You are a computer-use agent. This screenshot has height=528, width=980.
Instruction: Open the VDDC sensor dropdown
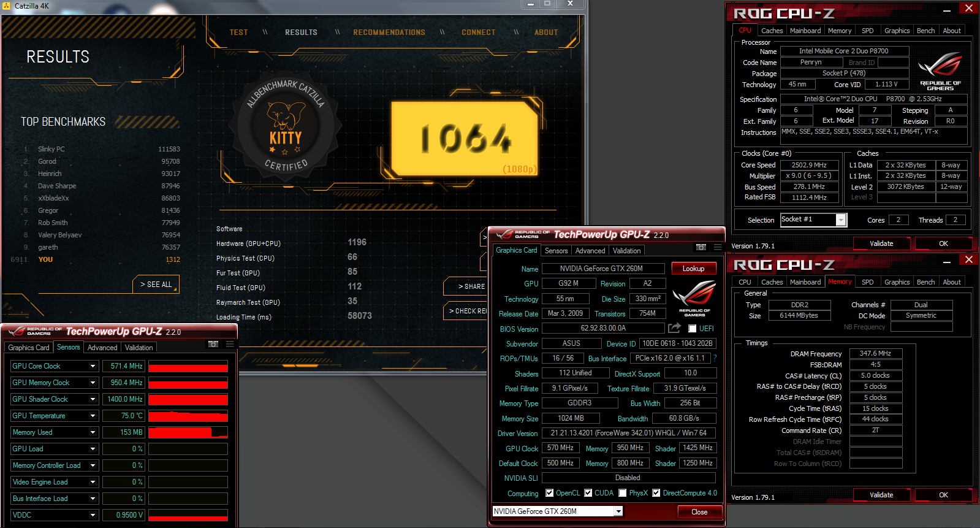point(93,515)
